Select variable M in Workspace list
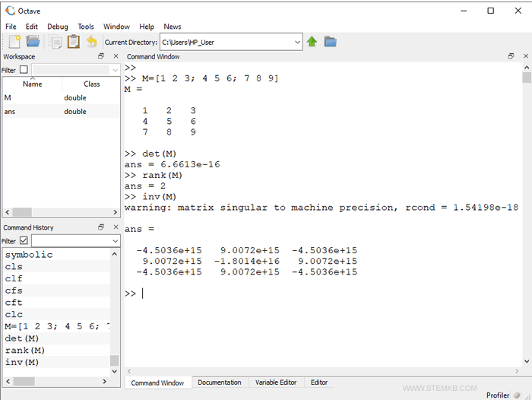 coord(8,97)
